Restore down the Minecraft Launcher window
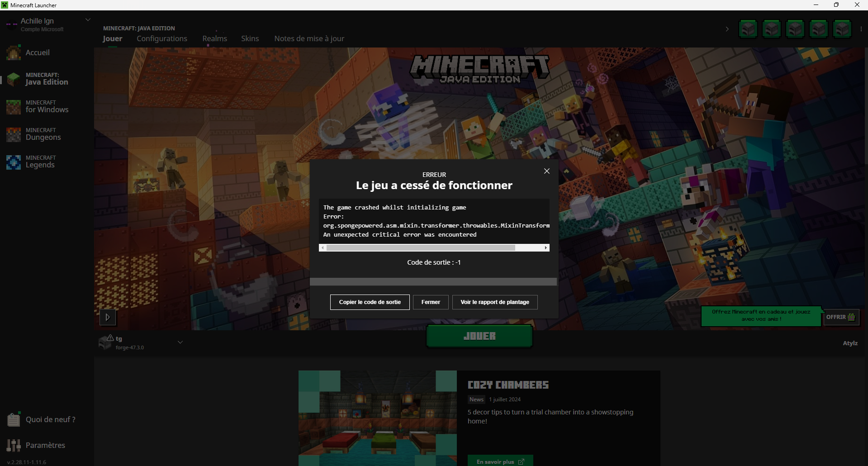This screenshot has width=868, height=466. [x=836, y=5]
